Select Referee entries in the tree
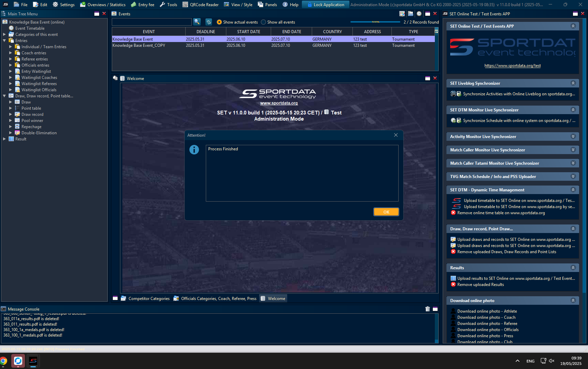The image size is (588, 369). 35,59
